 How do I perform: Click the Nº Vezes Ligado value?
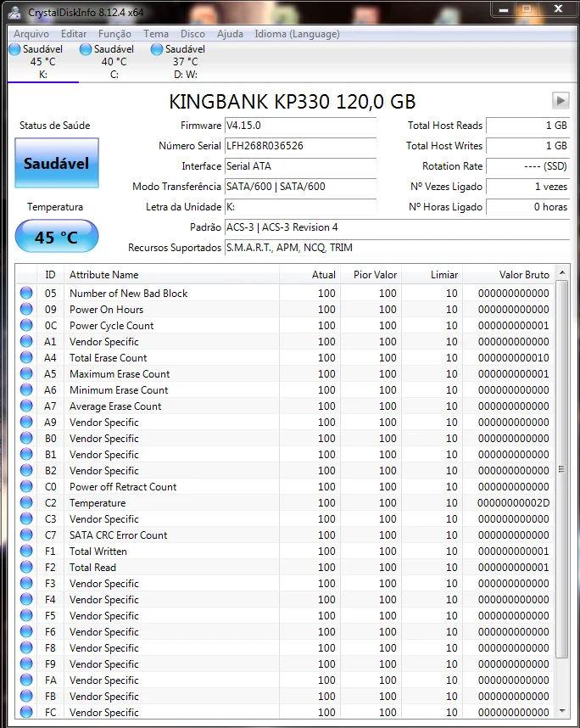(527, 187)
